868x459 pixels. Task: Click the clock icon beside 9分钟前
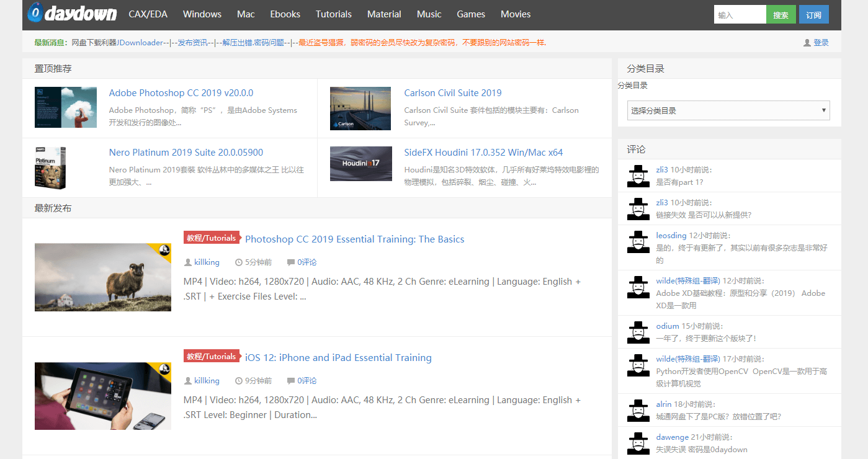pos(239,381)
